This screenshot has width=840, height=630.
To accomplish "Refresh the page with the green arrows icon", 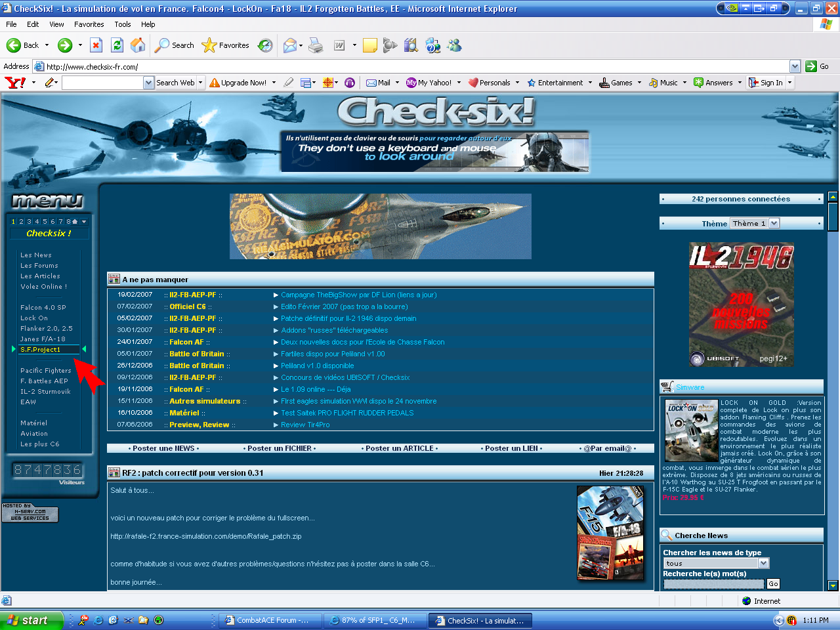I will point(117,45).
